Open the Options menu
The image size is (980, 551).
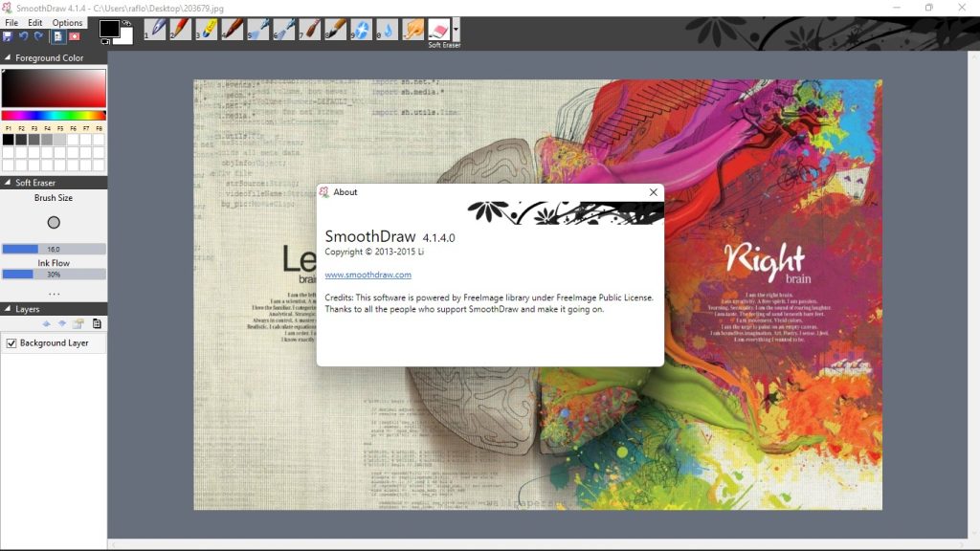coord(67,22)
